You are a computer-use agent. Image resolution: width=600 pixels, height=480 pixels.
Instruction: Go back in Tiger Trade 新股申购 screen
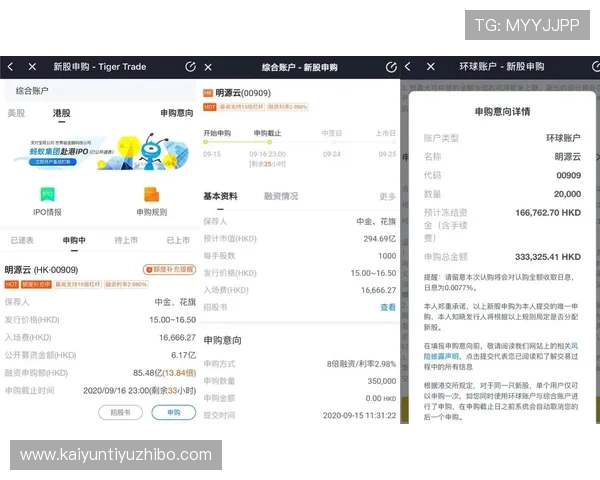tap(10, 67)
